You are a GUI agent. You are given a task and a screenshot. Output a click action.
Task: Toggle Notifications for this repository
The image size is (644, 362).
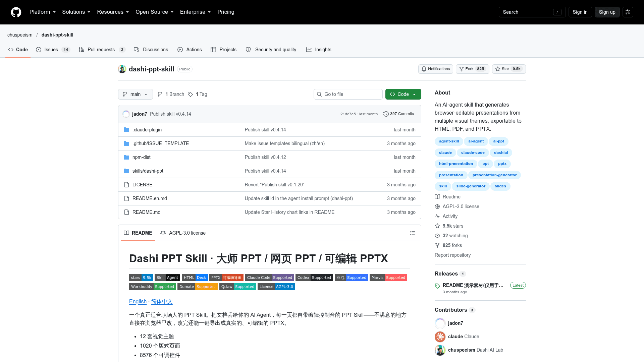point(435,69)
